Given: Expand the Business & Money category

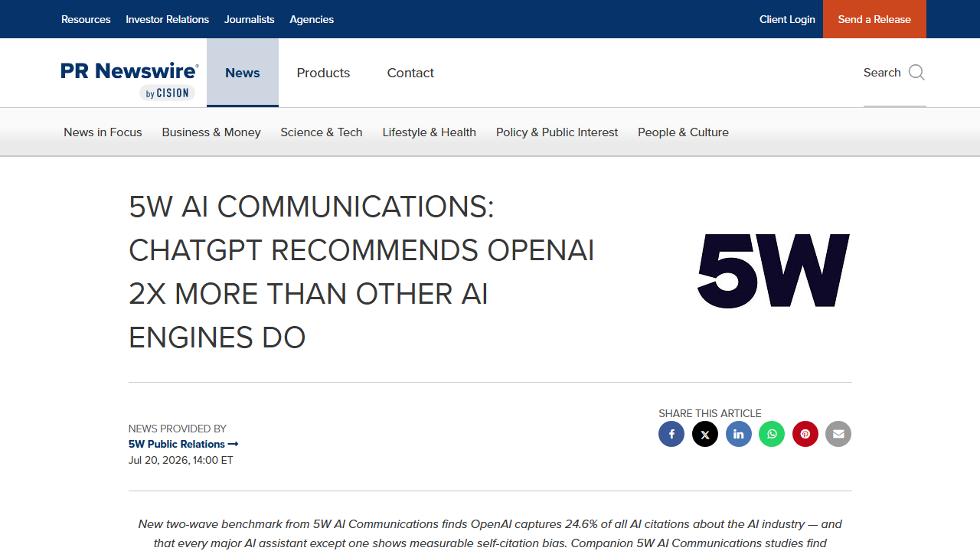Looking at the screenshot, I should (x=211, y=132).
